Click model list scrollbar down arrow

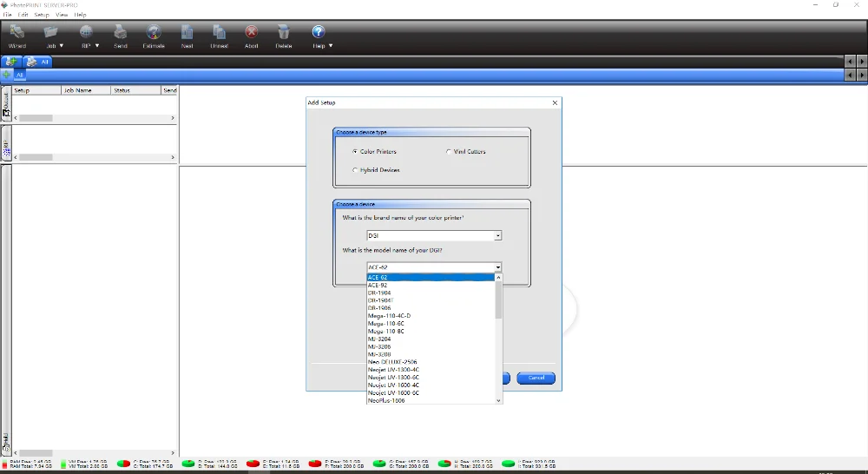pyautogui.click(x=498, y=400)
